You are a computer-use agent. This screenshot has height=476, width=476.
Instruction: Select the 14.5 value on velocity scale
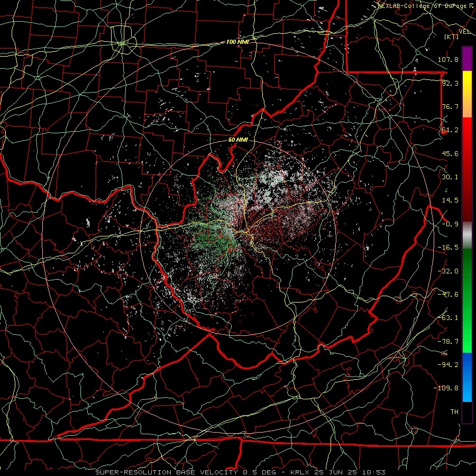tap(450, 200)
